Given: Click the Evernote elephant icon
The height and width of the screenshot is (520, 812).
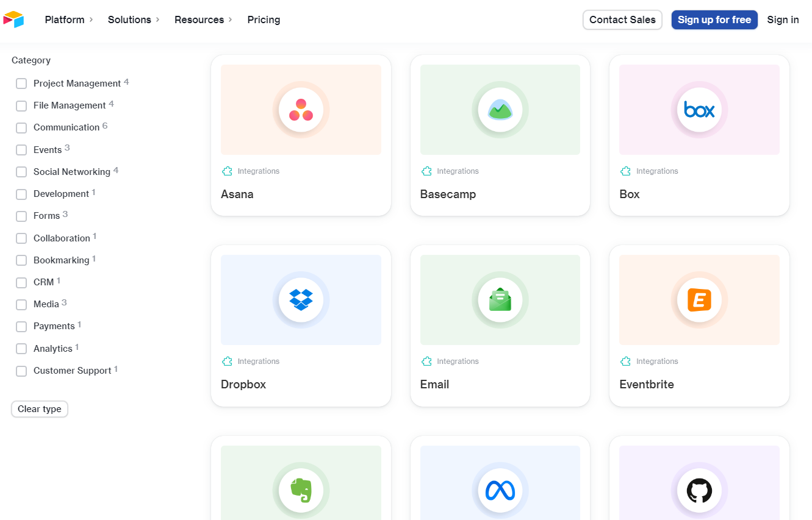Looking at the screenshot, I should tap(301, 490).
